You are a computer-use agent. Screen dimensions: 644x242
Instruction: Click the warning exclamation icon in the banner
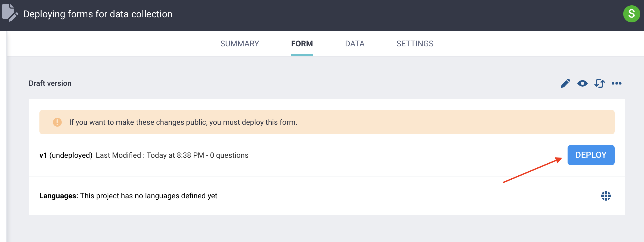(x=57, y=122)
